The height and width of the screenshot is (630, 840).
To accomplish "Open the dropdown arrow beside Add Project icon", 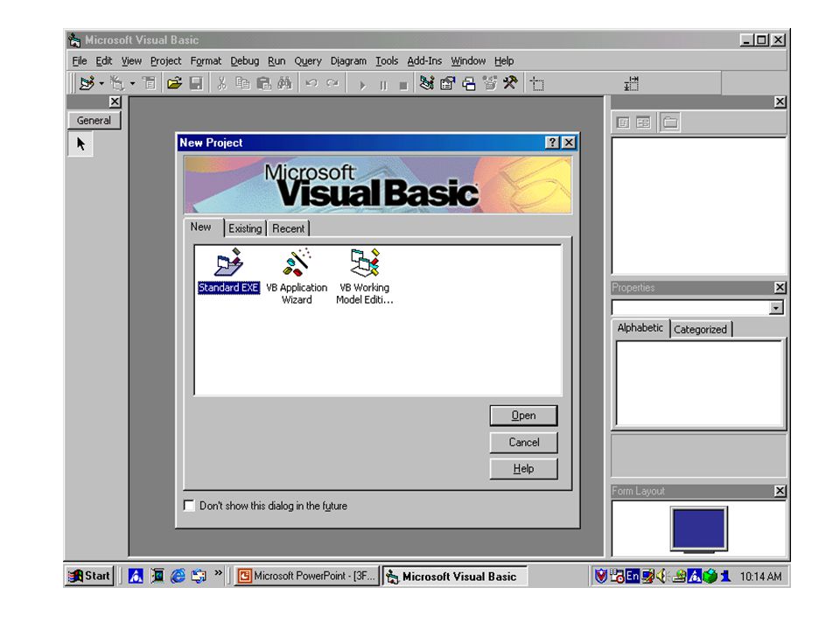I will coord(101,84).
